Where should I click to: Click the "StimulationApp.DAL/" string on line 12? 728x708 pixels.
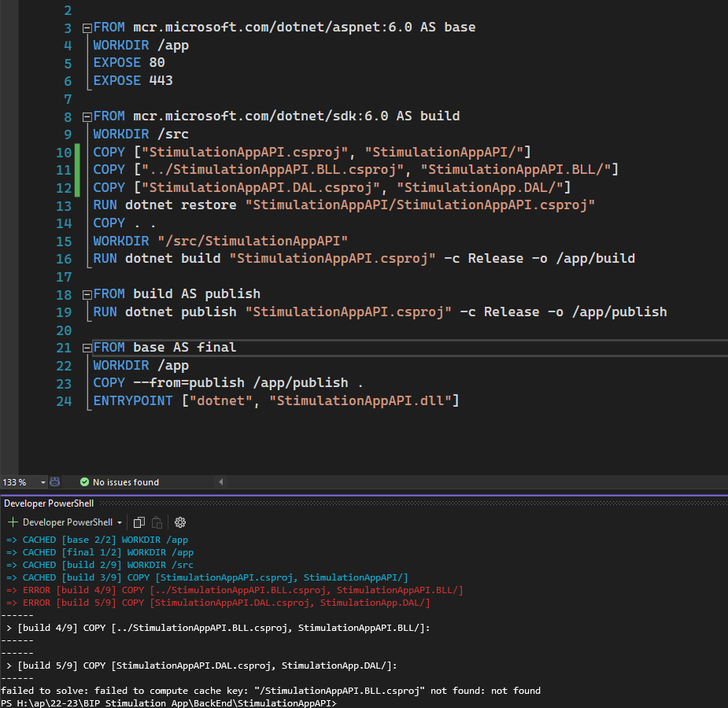click(479, 187)
